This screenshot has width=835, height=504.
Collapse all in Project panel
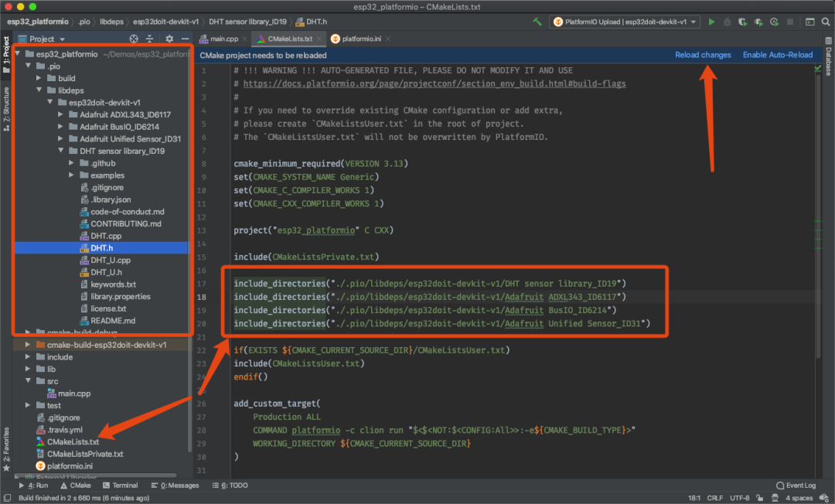(150, 39)
